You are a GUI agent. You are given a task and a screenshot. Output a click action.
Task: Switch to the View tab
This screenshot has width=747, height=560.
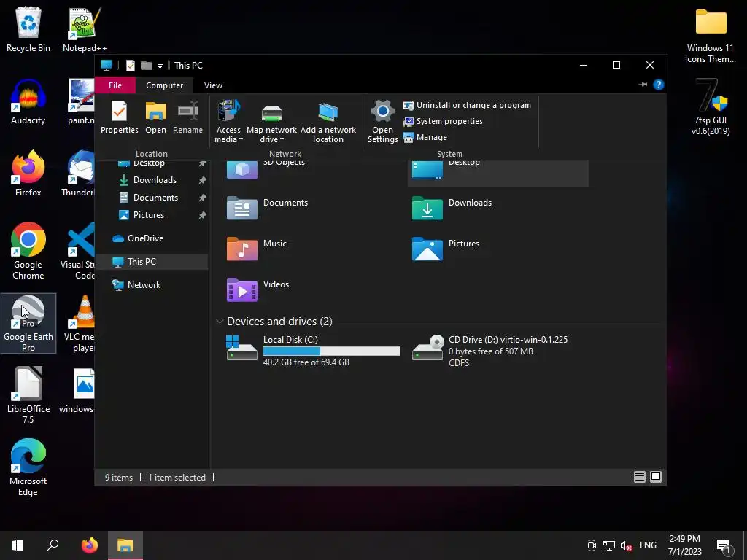tap(213, 85)
